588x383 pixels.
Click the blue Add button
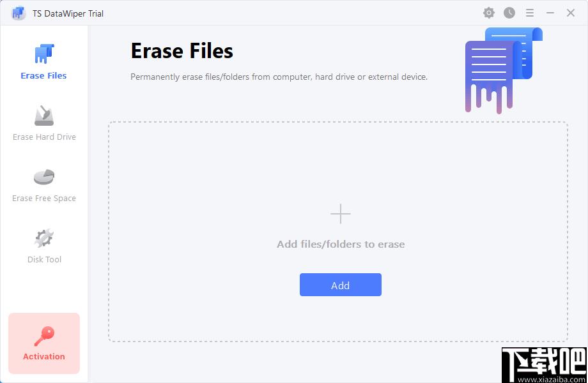pos(341,285)
